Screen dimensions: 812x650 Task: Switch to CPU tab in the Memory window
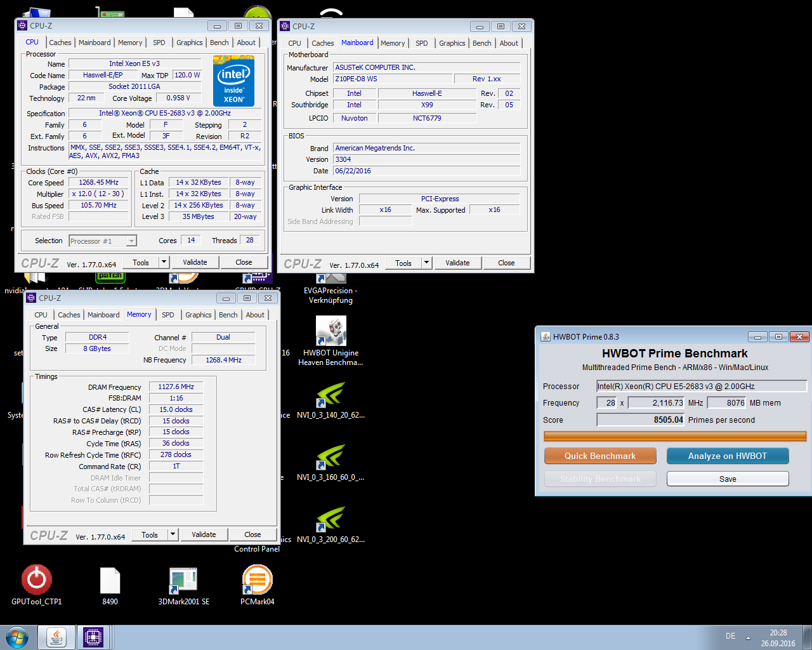coord(41,315)
